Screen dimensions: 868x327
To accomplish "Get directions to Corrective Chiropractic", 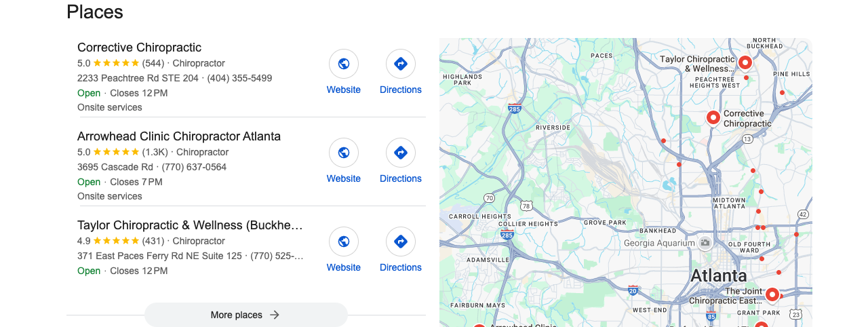I will pos(401,64).
